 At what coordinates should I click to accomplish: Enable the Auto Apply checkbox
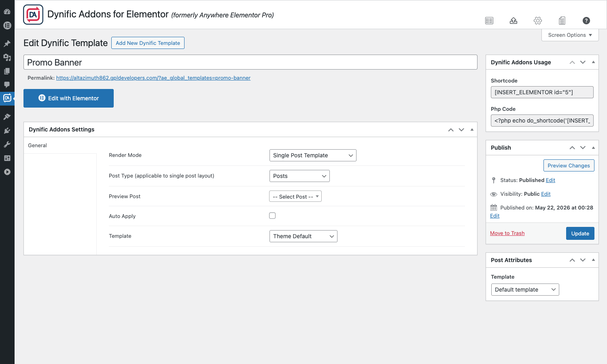click(272, 216)
